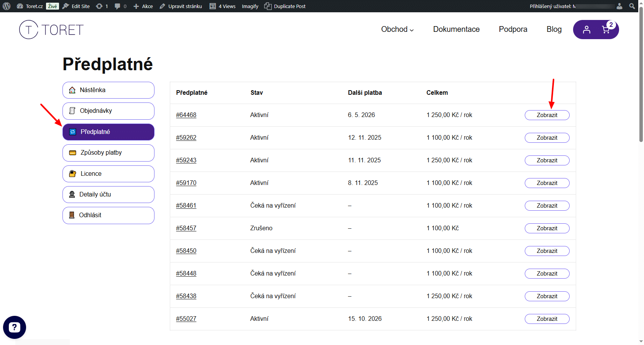644x345 pixels.
Task: Click Duplicate Post in admin bar
Action: [x=285, y=6]
